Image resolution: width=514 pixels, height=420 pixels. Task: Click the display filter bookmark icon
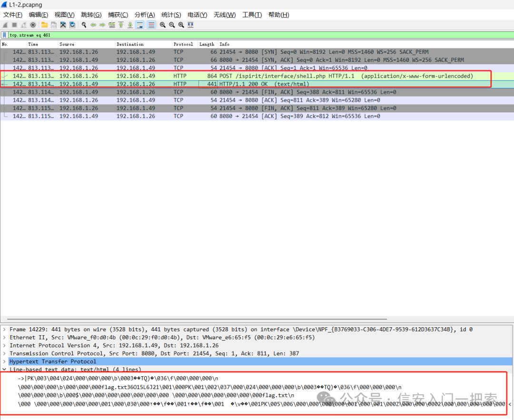tap(4, 35)
